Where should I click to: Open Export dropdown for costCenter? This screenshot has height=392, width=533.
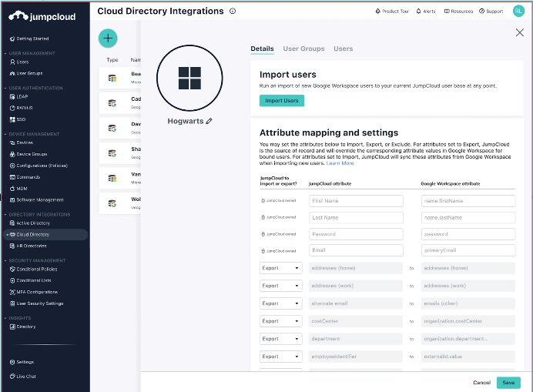pyautogui.click(x=280, y=321)
